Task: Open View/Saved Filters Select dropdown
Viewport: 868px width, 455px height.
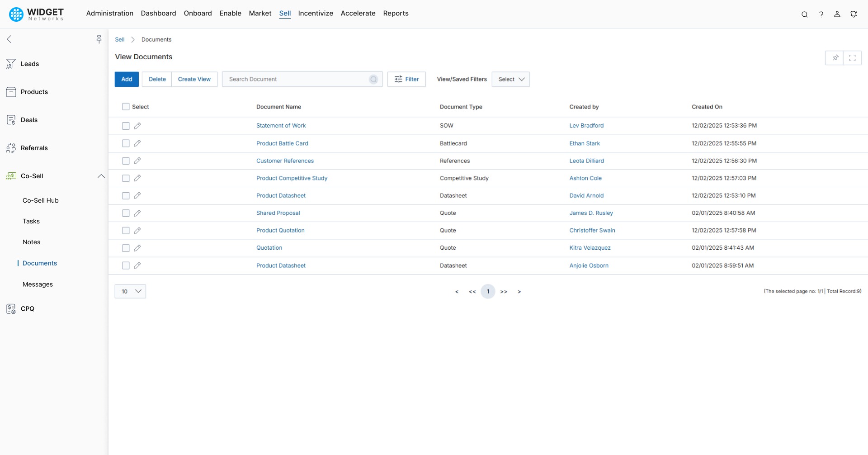Action: point(510,79)
